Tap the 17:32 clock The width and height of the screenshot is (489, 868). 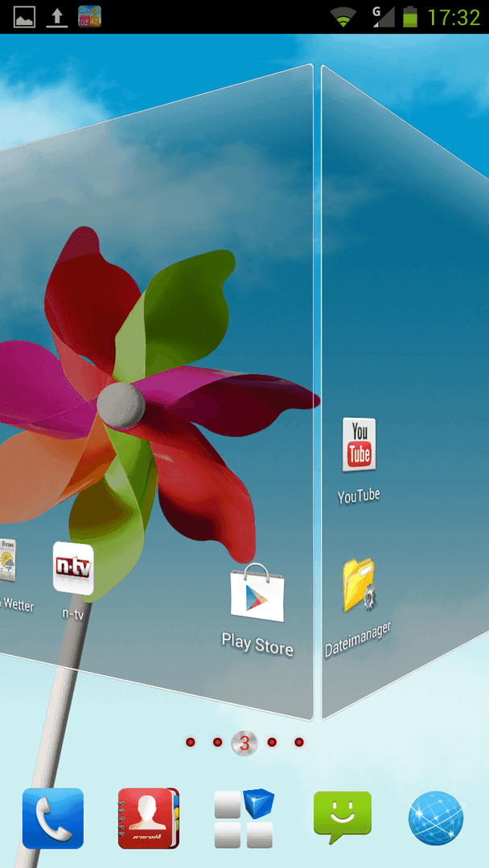point(454,17)
